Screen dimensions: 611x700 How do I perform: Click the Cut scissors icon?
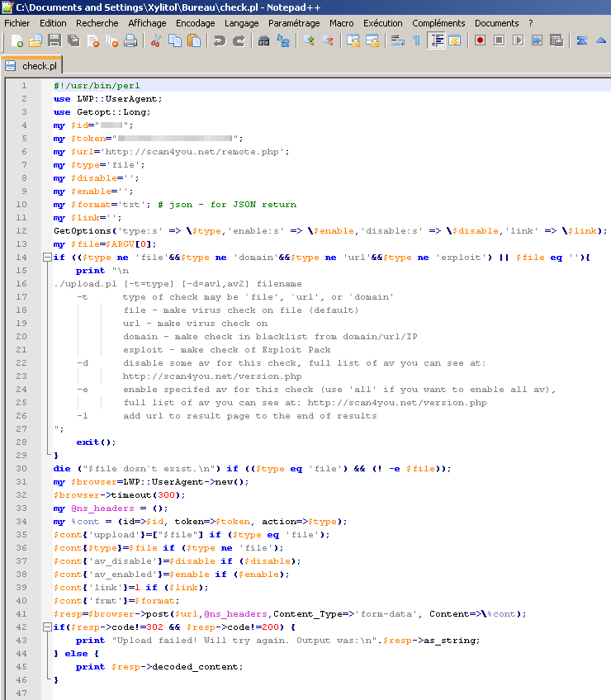(156, 41)
